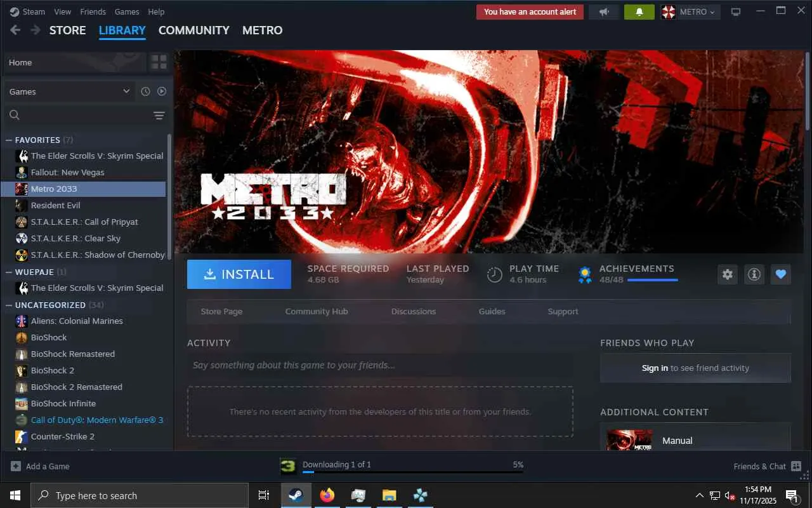Go to library Home
The height and width of the screenshot is (508, 812).
(x=75, y=62)
